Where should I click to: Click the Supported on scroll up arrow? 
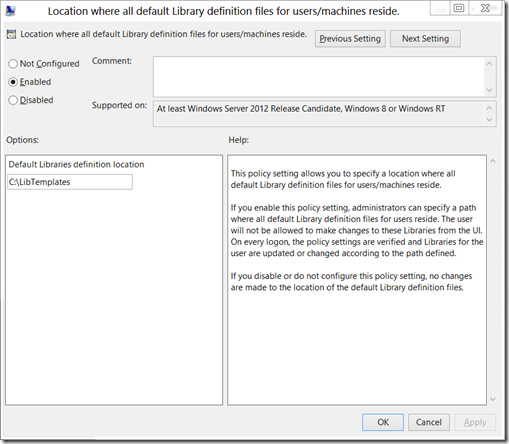489,108
